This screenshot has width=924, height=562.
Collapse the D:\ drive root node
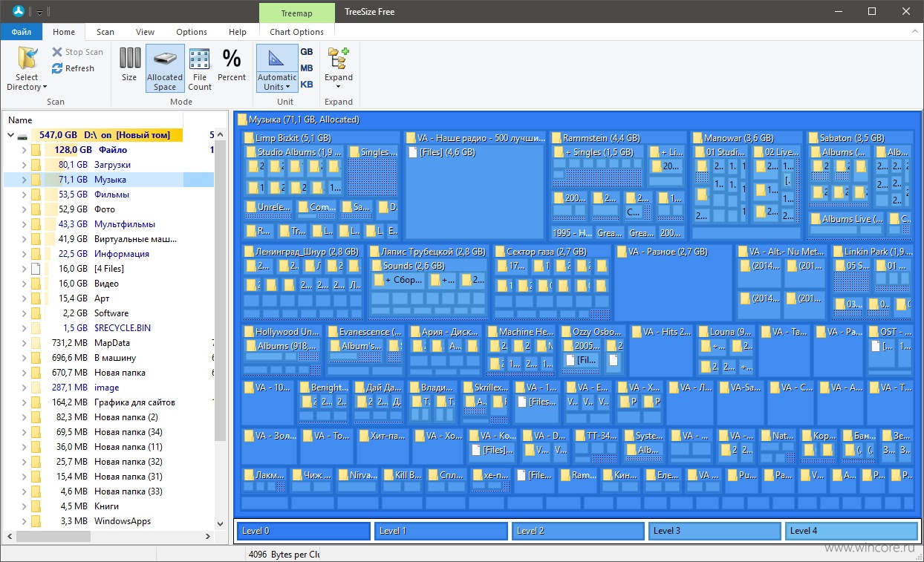(x=10, y=135)
